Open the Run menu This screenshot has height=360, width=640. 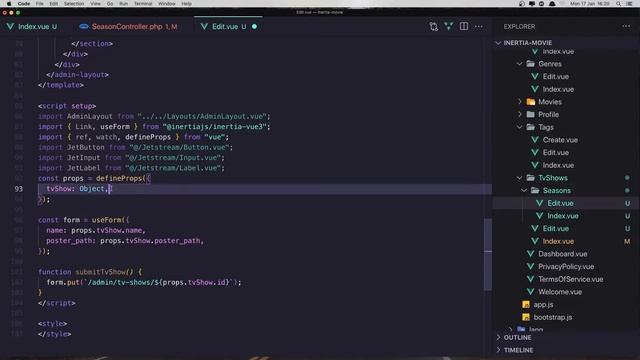click(x=123, y=4)
